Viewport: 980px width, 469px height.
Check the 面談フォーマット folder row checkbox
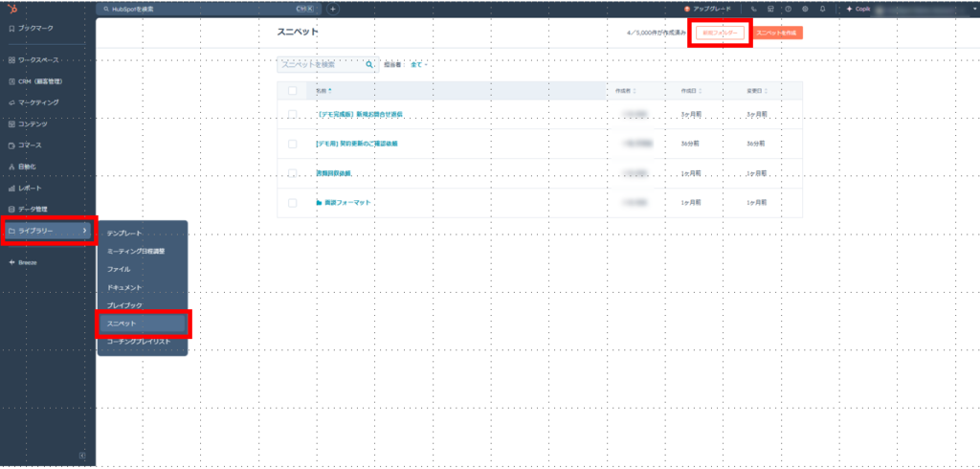(x=293, y=203)
